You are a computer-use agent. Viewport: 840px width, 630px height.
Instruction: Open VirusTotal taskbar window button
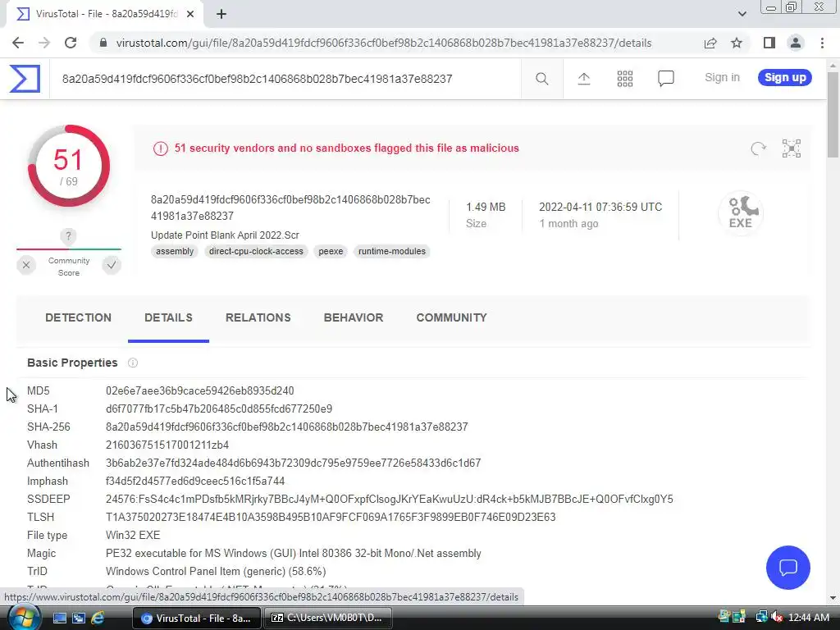pyautogui.click(x=197, y=619)
